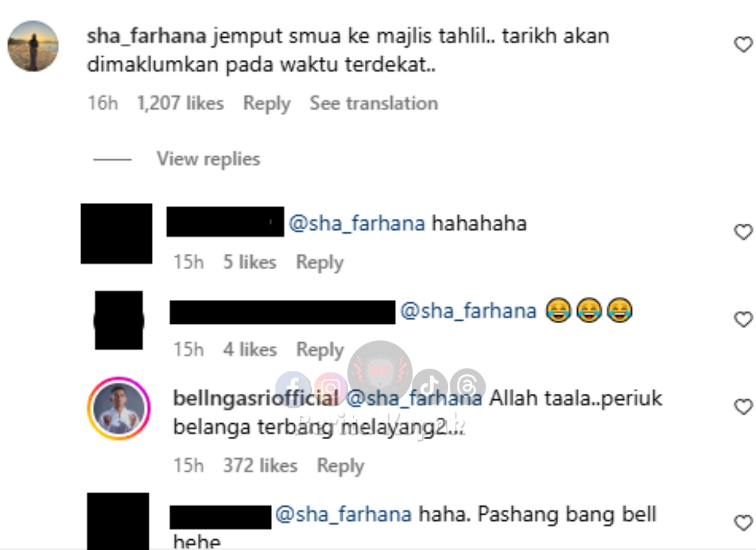Reply to the laughing emoji comment
The image size is (756, 550).
pos(320,350)
